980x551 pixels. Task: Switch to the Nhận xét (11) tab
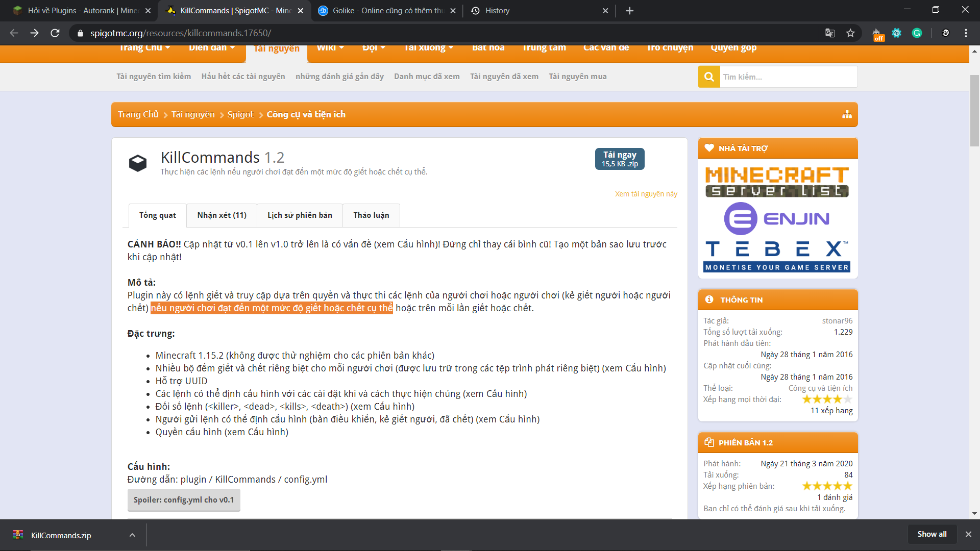click(222, 215)
